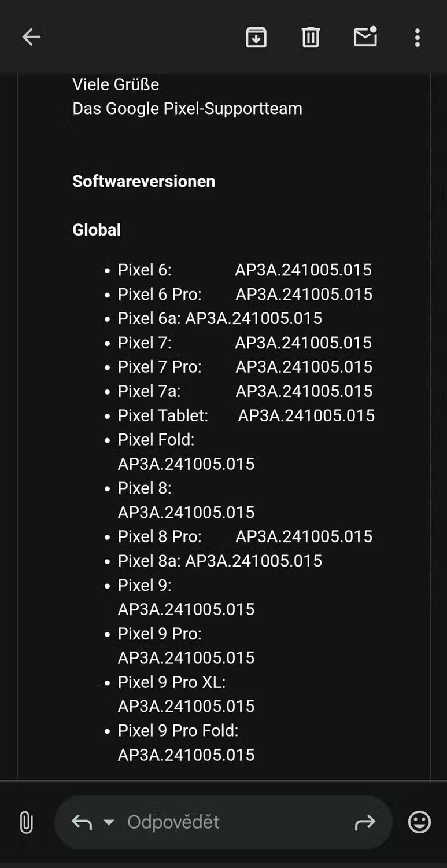Go back using the top-left arrow
This screenshot has width=447, height=868.
31,38
